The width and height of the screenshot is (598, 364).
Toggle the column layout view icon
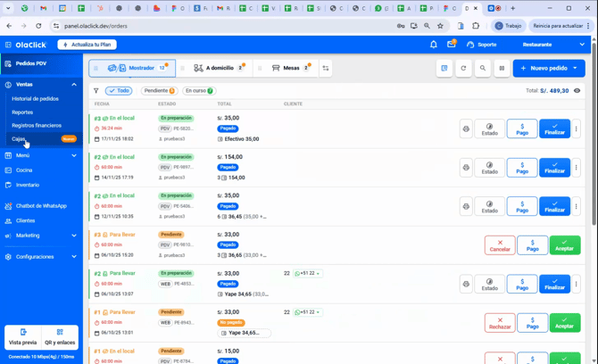click(502, 68)
